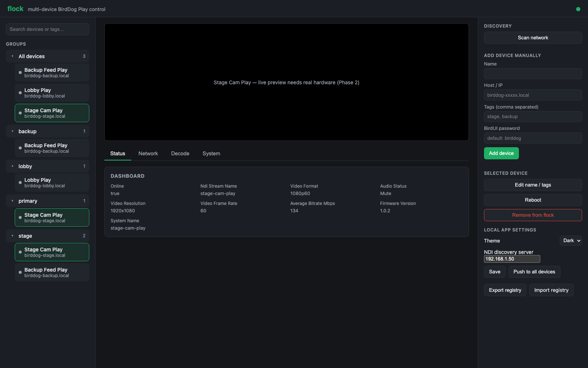
Task: Click the flock logo in the header
Action: pos(15,9)
